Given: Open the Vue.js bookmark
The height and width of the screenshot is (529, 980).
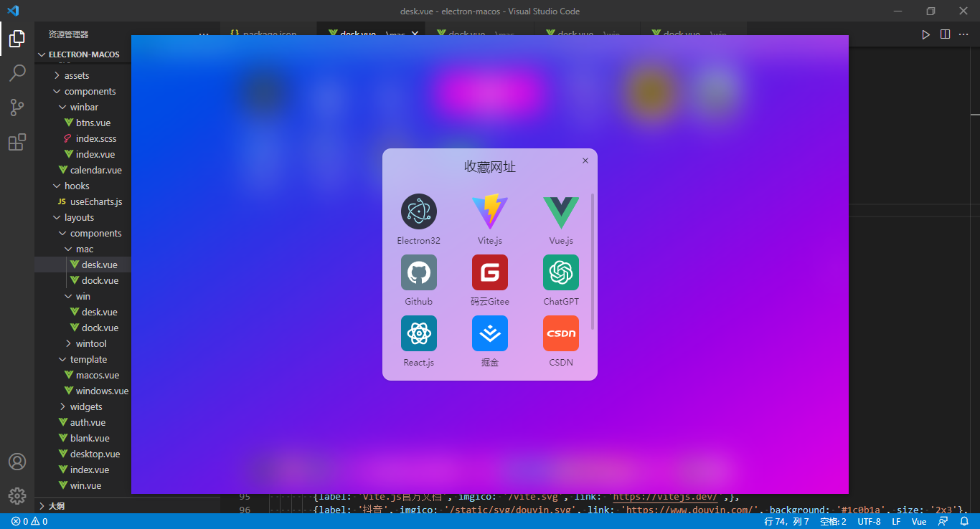Looking at the screenshot, I should click(x=560, y=211).
